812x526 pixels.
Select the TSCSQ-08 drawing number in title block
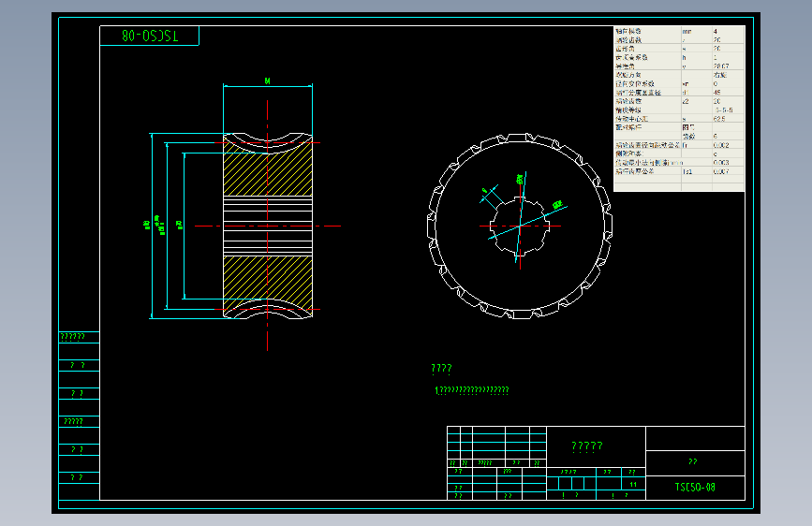(x=694, y=488)
